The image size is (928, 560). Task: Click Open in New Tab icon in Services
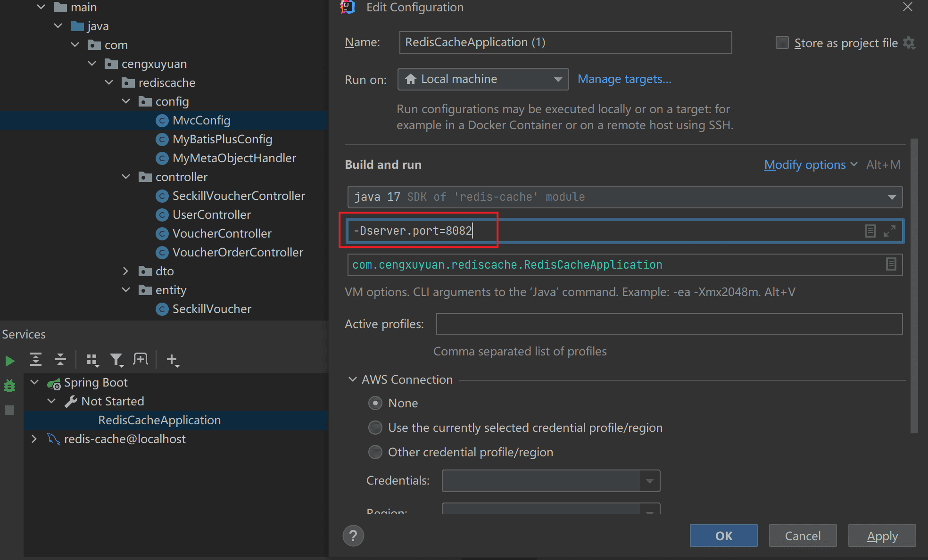141,360
